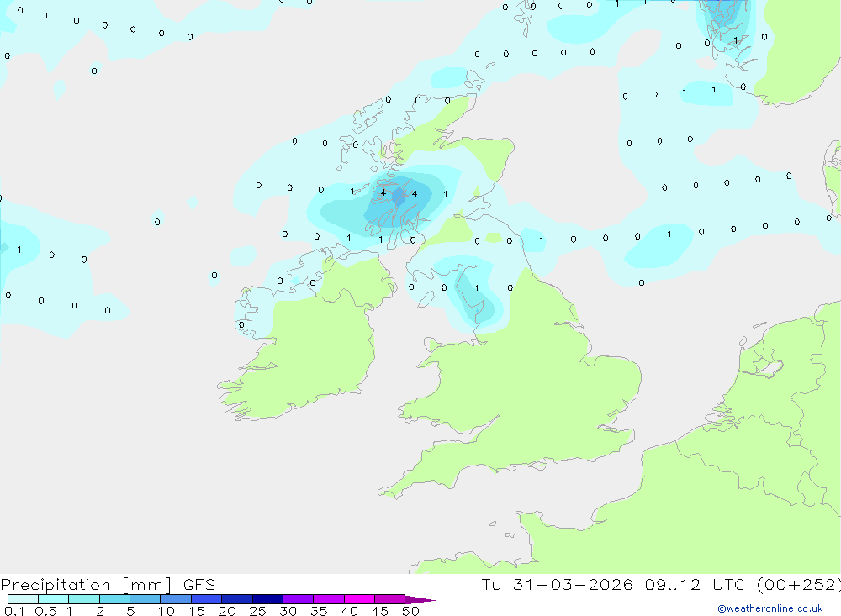This screenshot has height=616, width=841.
Task: Click the '09..12 UTC' time range text
Action: [x=696, y=585]
